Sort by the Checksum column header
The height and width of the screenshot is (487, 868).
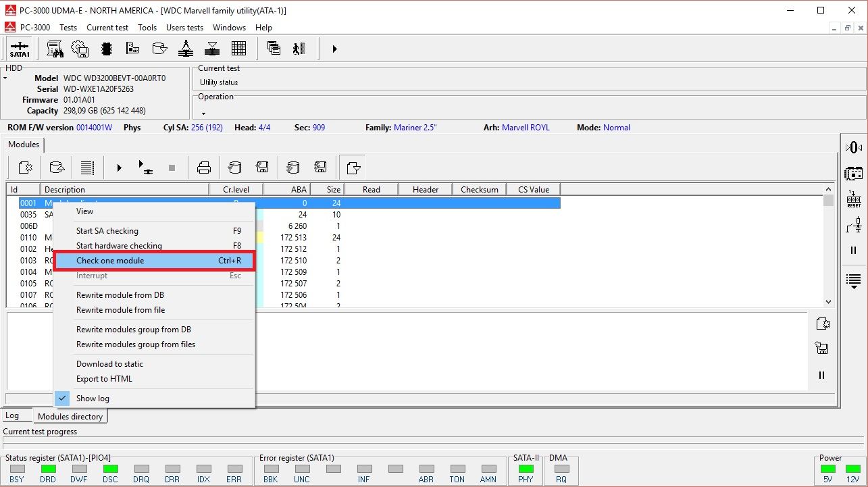click(x=480, y=190)
